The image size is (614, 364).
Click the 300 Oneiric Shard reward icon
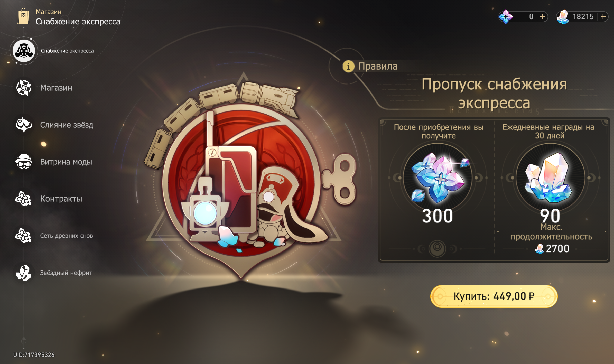[x=439, y=178]
